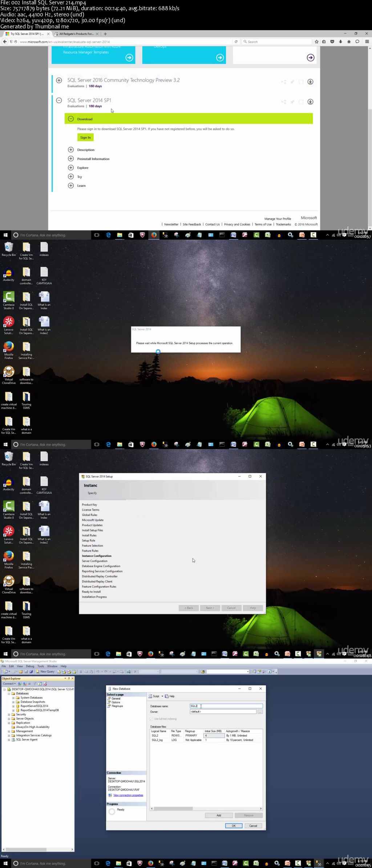372x868 pixels.
Task: Go back using Firefox's back arrow
Action: tap(5, 42)
